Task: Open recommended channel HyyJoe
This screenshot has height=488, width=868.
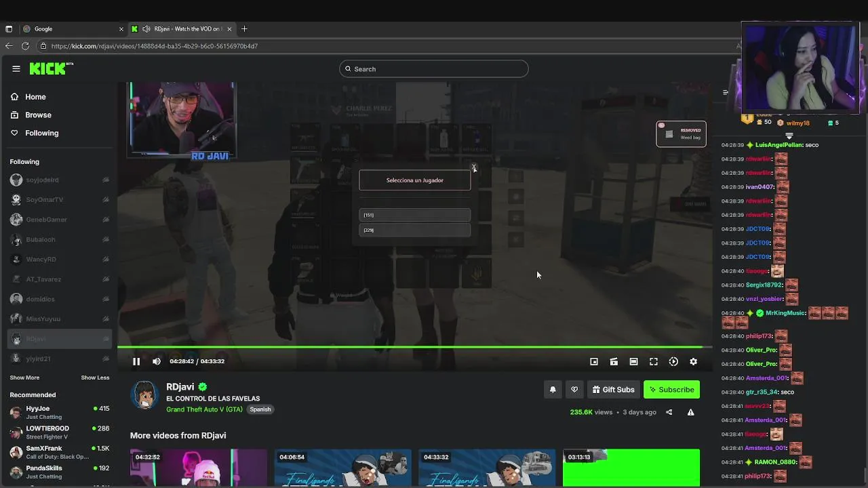Action: click(x=60, y=412)
